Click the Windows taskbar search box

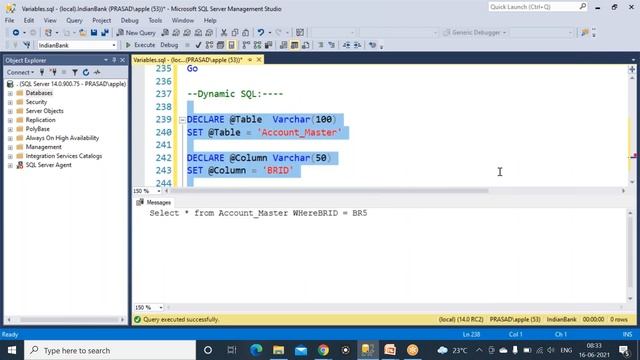(x=110, y=350)
